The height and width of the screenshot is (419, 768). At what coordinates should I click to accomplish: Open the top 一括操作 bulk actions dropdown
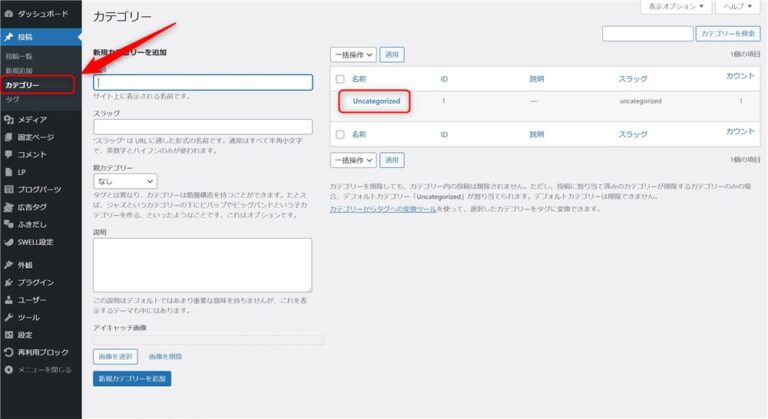click(353, 53)
